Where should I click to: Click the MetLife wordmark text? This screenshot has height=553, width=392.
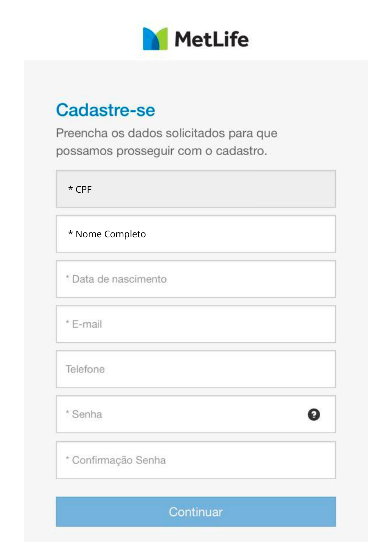tap(211, 39)
